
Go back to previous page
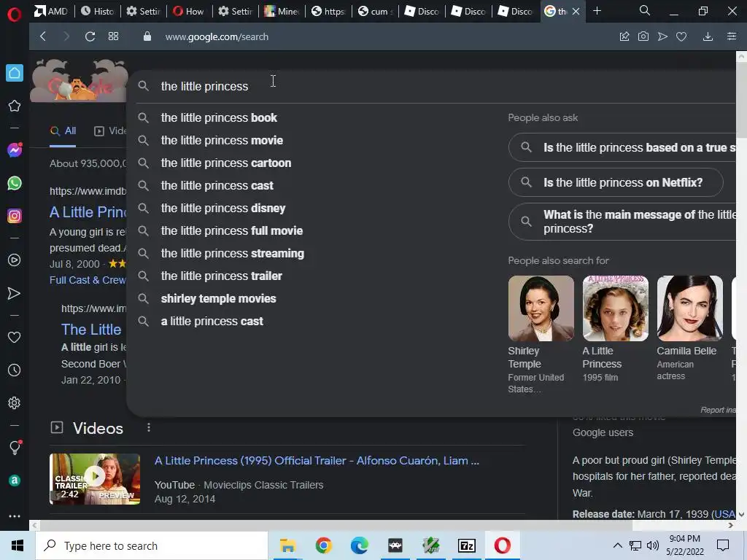[43, 36]
